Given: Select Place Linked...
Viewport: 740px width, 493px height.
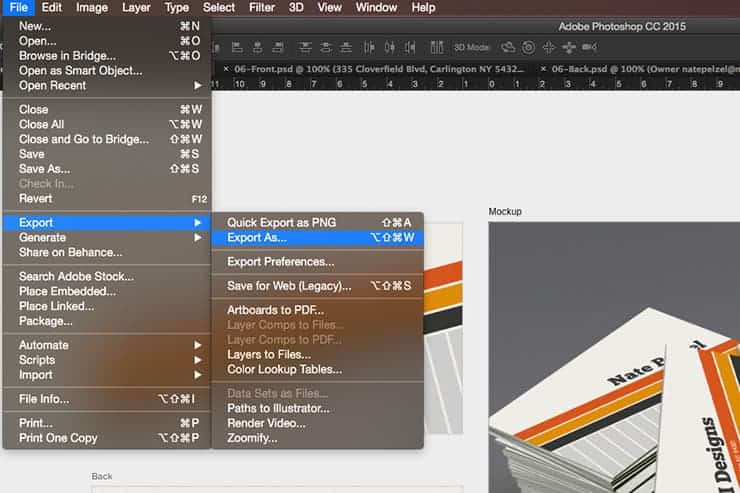Looking at the screenshot, I should 107,306.
